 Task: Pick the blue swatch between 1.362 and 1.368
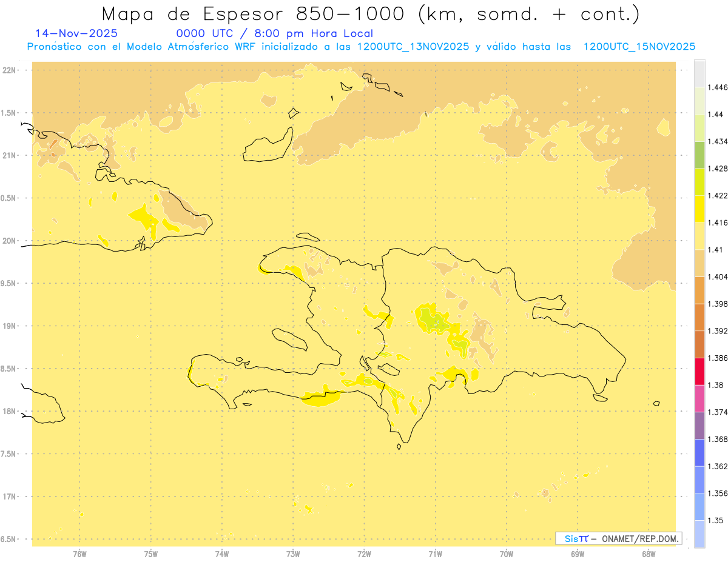[x=699, y=453]
